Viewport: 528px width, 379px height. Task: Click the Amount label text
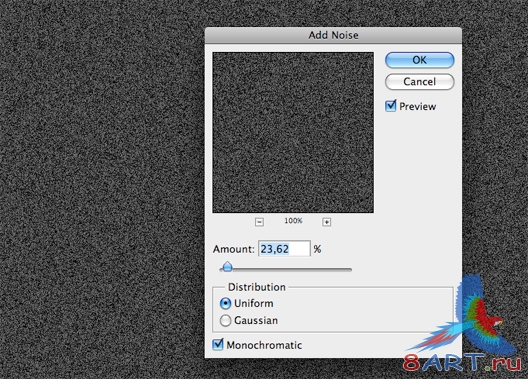pyautogui.click(x=233, y=249)
